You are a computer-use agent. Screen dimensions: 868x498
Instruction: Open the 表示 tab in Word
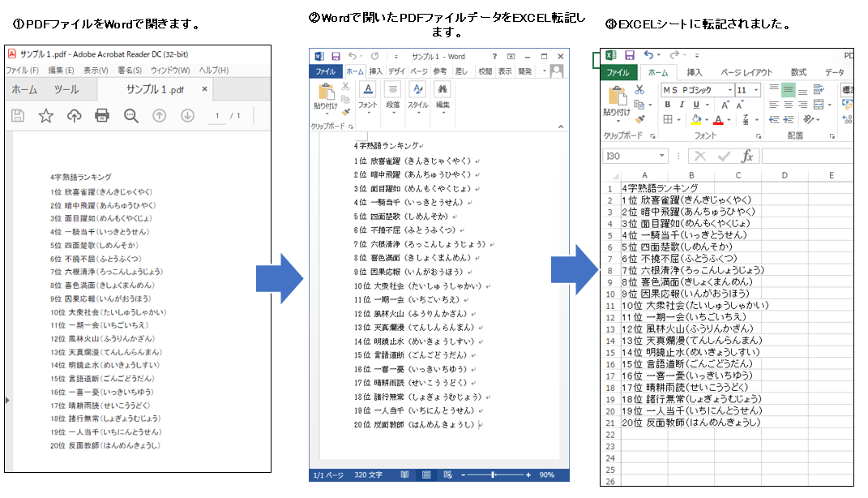pyautogui.click(x=505, y=71)
